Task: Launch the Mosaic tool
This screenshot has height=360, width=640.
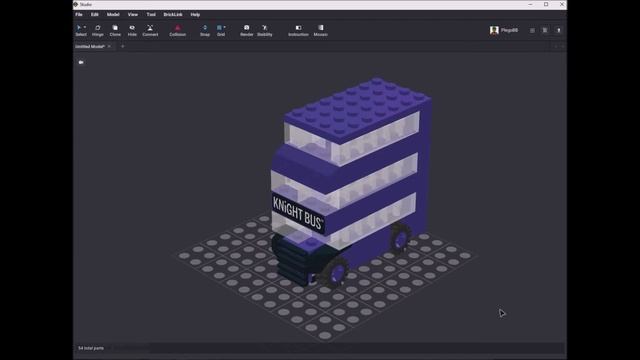Action: (x=320, y=30)
